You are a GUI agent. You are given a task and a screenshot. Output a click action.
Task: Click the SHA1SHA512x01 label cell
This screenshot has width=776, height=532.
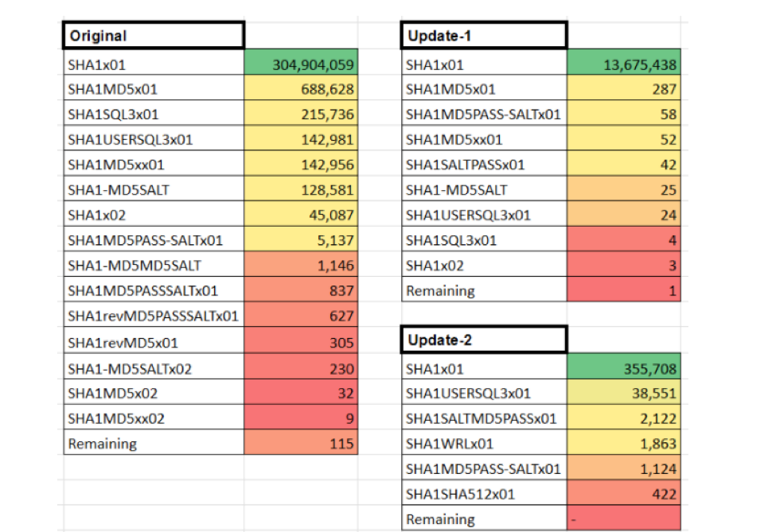pyautogui.click(x=484, y=494)
